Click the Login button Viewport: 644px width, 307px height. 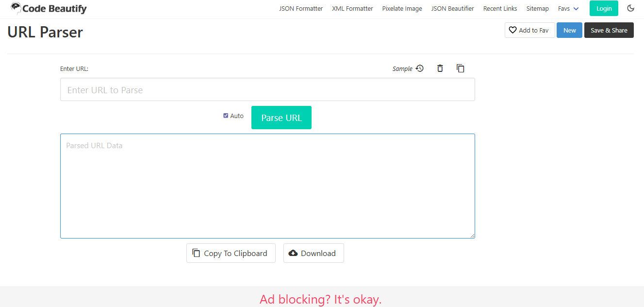click(x=604, y=8)
